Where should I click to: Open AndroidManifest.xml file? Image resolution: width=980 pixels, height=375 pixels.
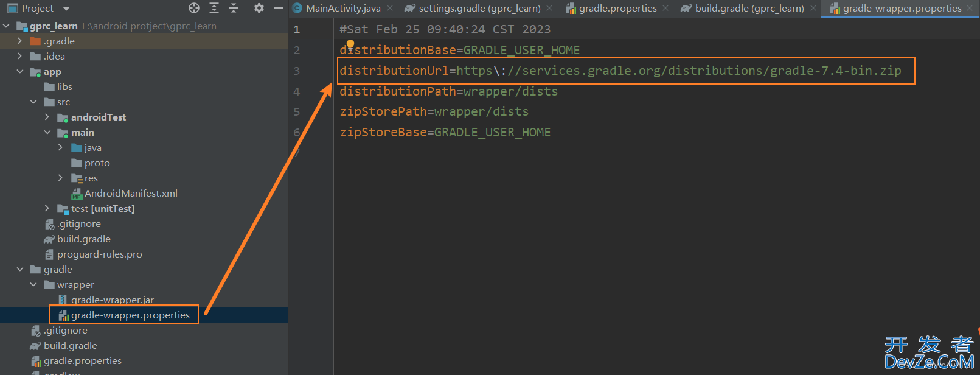131,194
